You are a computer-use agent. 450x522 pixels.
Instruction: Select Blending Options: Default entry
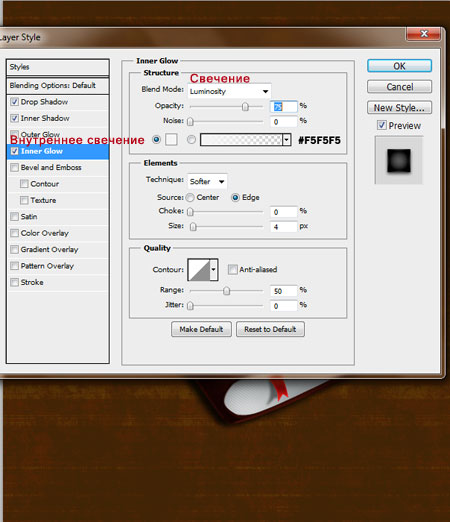[58, 86]
